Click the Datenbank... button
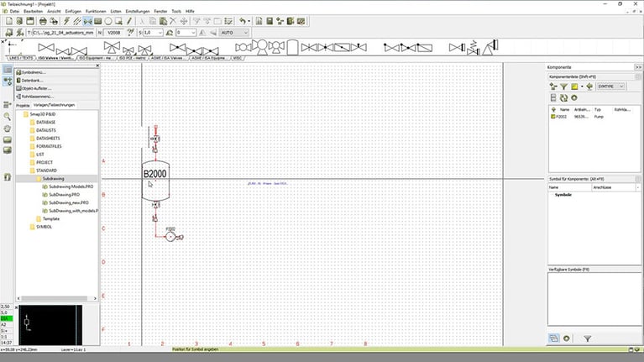Image resolution: width=644 pixels, height=362 pixels. [x=57, y=81]
